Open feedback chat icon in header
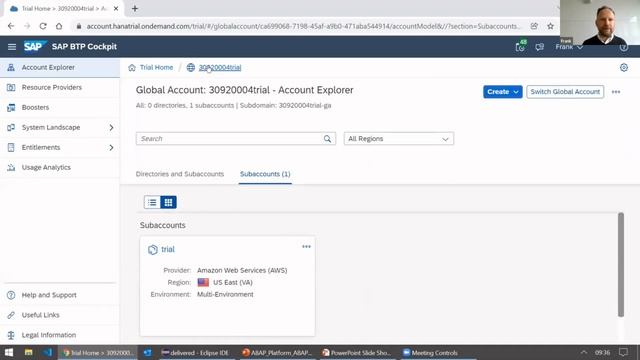The image size is (640, 360). tap(540, 47)
